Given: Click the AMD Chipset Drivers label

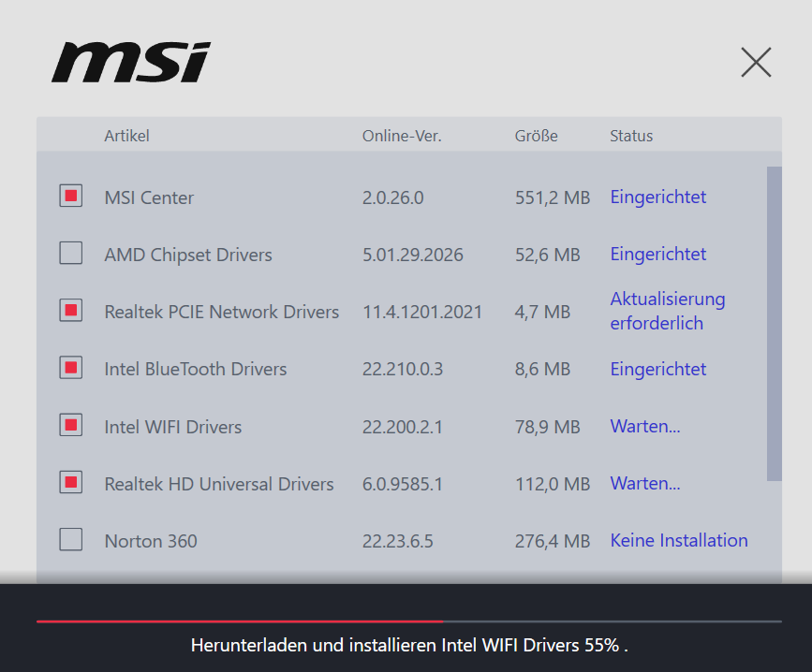Looking at the screenshot, I should click(188, 255).
